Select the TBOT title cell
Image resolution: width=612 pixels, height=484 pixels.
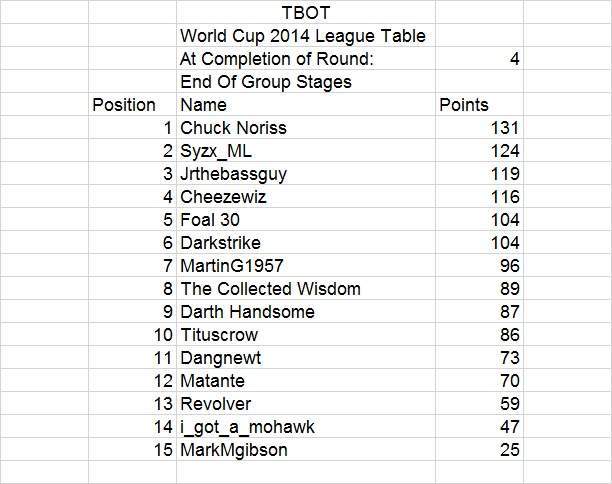tap(306, 12)
